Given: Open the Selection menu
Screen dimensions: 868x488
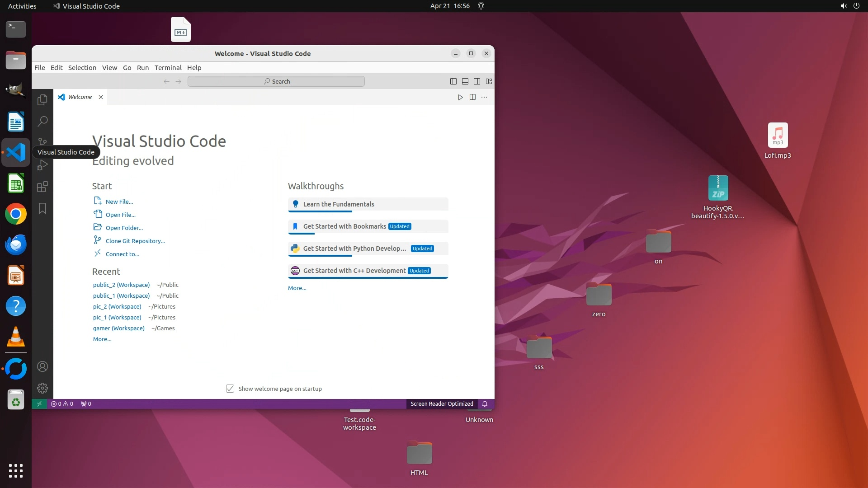Looking at the screenshot, I should (82, 68).
